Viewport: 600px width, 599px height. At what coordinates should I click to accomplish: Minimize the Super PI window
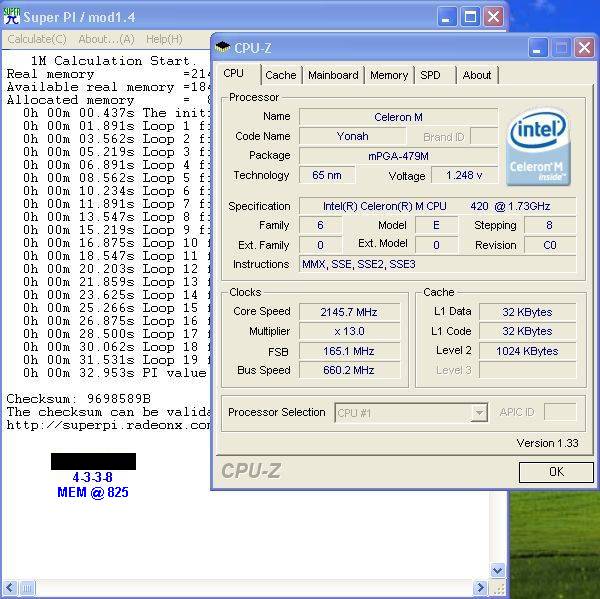click(x=446, y=17)
